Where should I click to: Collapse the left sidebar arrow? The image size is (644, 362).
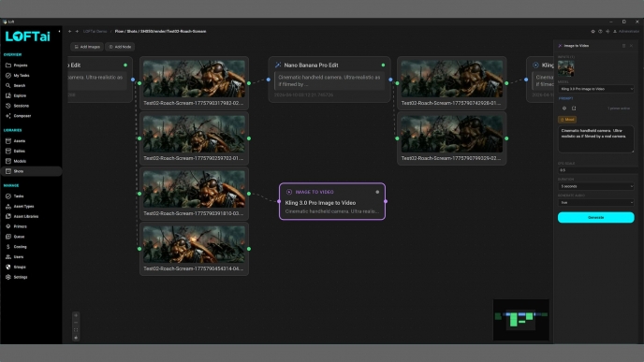(x=59, y=31)
